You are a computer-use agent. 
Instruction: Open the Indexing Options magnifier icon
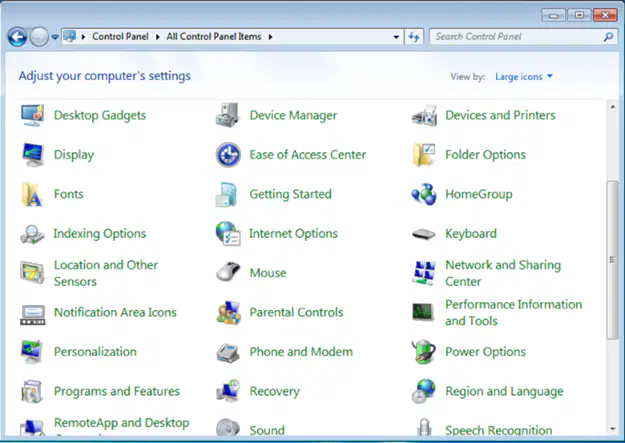pos(32,234)
